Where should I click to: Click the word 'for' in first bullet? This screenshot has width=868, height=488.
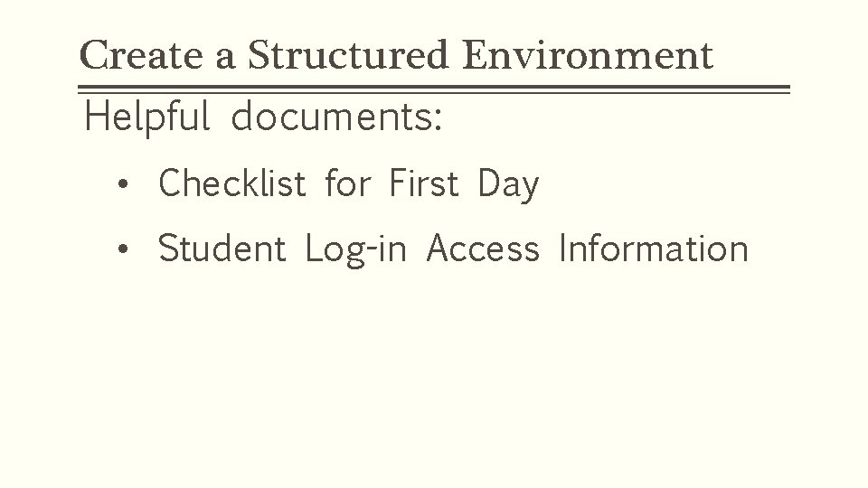pyautogui.click(x=347, y=183)
